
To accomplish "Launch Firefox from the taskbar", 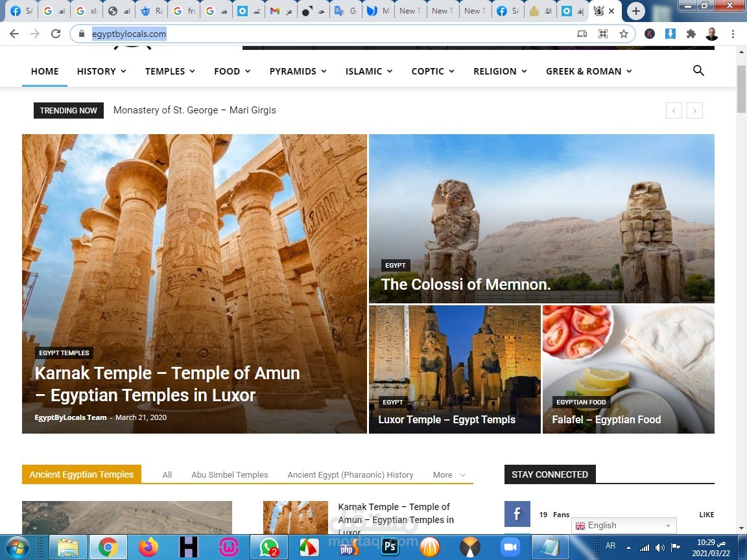I will tap(148, 547).
